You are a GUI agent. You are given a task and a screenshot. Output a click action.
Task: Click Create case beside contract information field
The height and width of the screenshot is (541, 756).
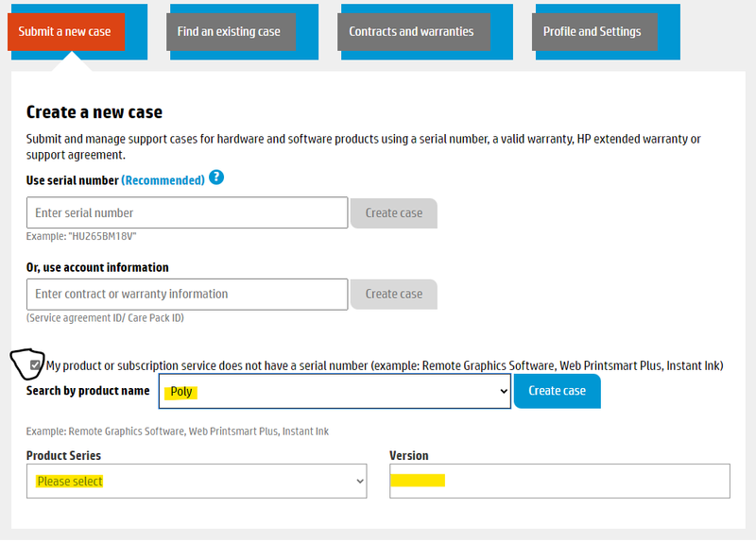click(393, 294)
